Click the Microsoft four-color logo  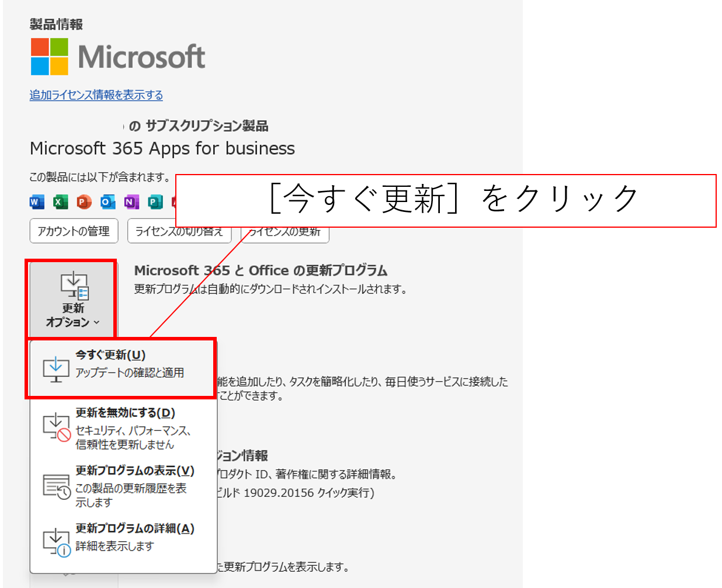[x=50, y=57]
